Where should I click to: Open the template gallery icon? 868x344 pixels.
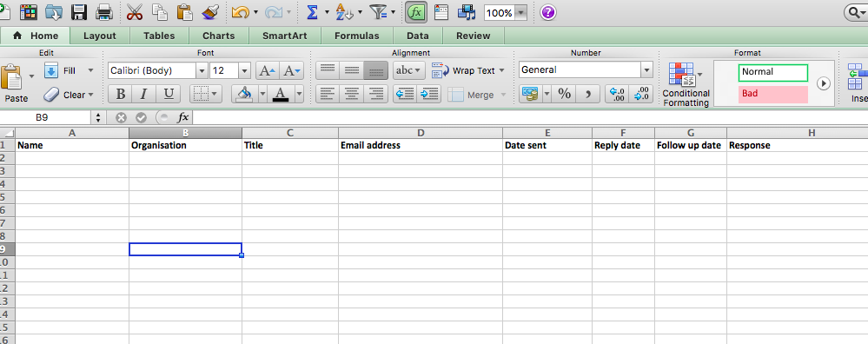click(28, 12)
